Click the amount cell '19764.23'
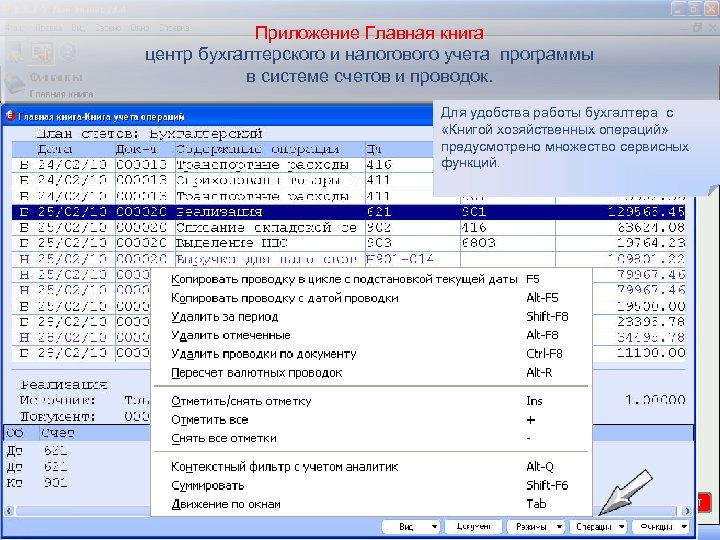This screenshot has width=720, height=540. tap(651, 243)
